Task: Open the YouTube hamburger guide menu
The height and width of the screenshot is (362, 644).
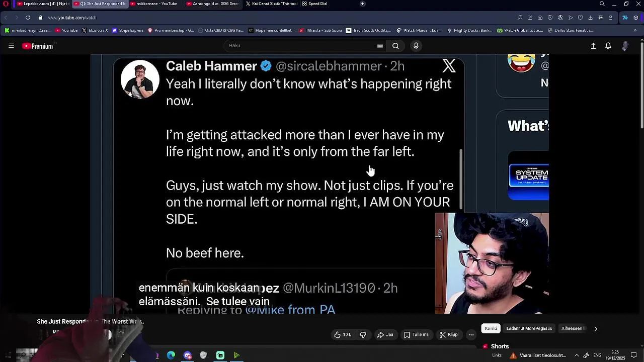Action: coord(11,46)
